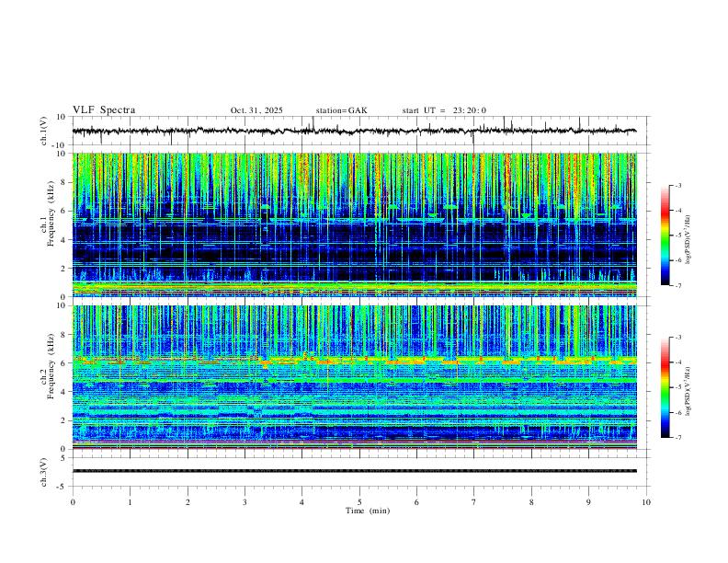The image size is (728, 563).
Task: Click the x-axis tick label "8"
Action: click(x=531, y=502)
